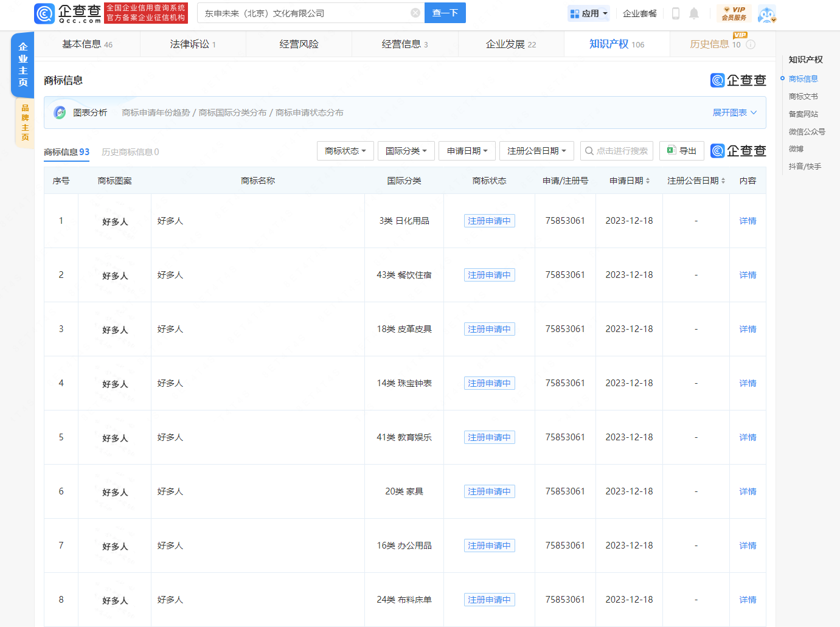The height and width of the screenshot is (627, 840).
Task: Click the 企业主页 side tab
Action: [23, 64]
